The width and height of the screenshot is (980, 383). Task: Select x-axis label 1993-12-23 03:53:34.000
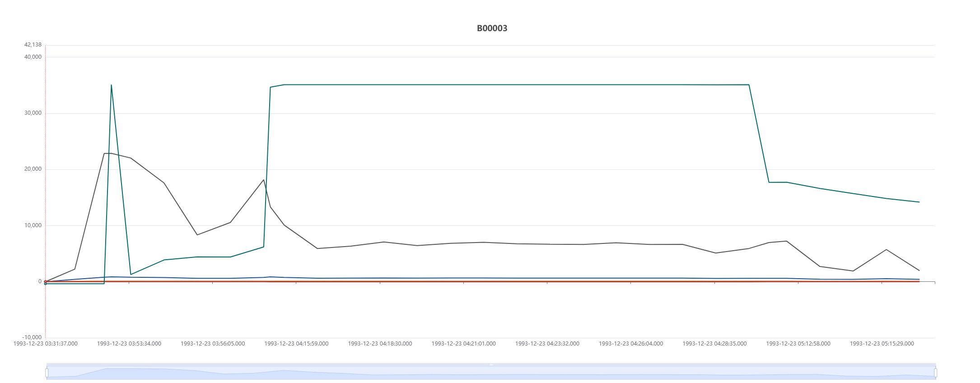click(129, 344)
